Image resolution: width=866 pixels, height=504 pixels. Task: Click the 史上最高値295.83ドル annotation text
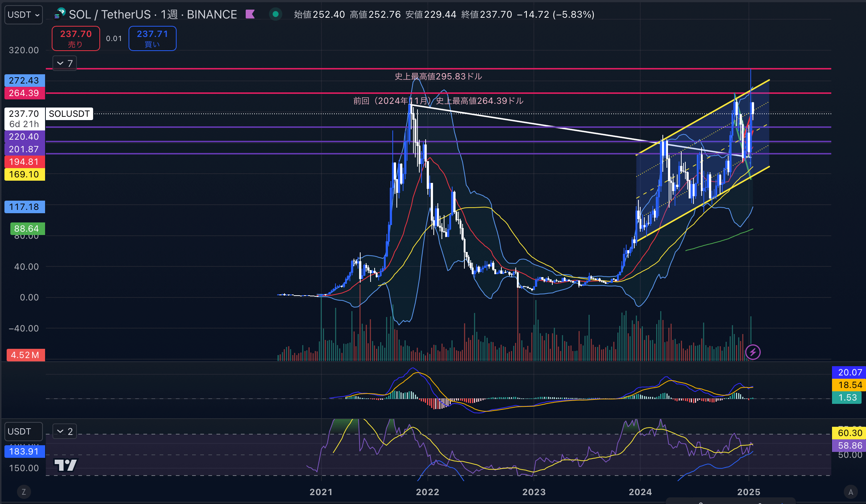438,76
